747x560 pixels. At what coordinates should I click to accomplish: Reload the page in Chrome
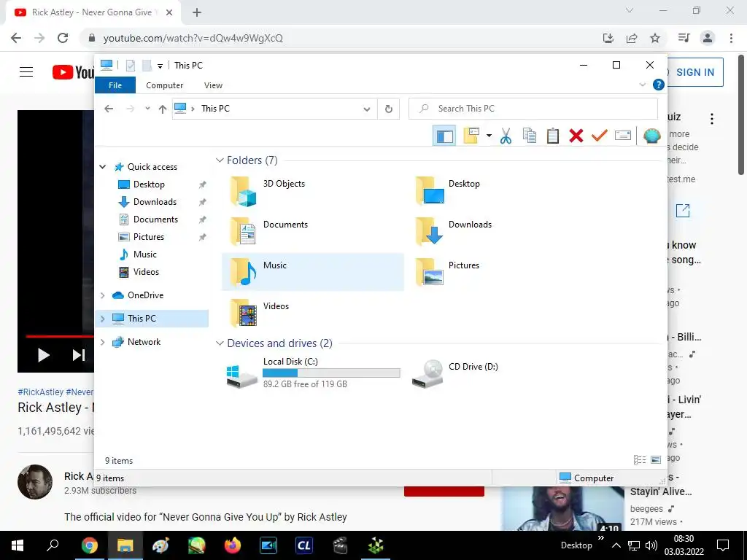coord(63,38)
